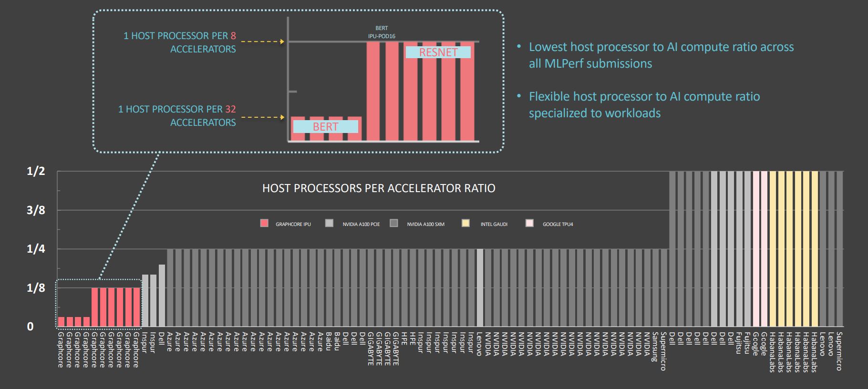Click the 'NVIDIA A100 PCIE' legend text
Image resolution: width=868 pixels, height=389 pixels.
point(361,225)
